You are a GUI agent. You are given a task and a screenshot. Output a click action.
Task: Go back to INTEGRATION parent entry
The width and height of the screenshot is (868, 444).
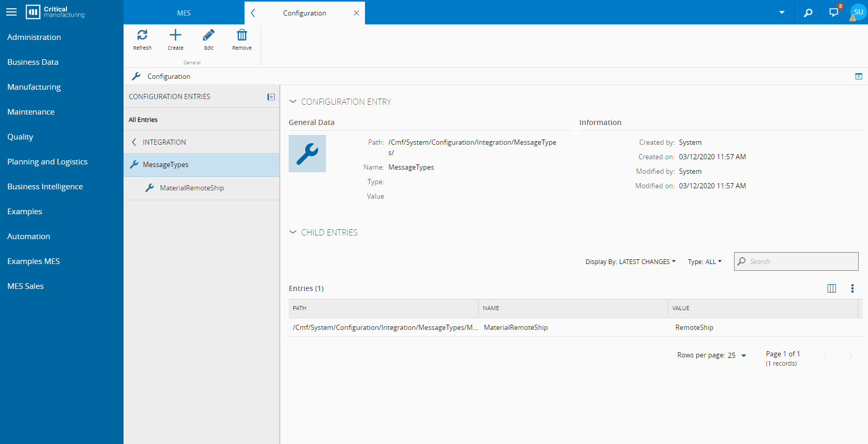tap(134, 142)
